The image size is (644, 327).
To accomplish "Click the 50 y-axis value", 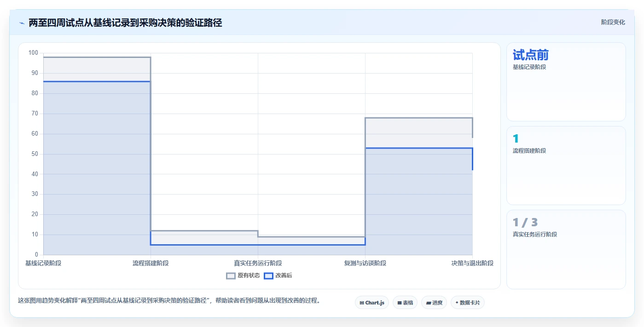I will (x=35, y=154).
